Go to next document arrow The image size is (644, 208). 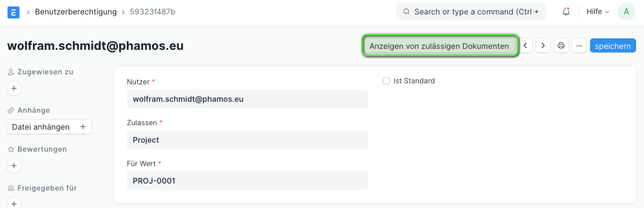point(543,45)
